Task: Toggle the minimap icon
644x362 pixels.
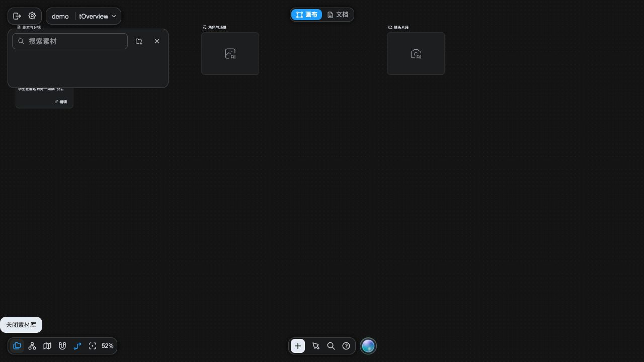Action: coord(47,346)
